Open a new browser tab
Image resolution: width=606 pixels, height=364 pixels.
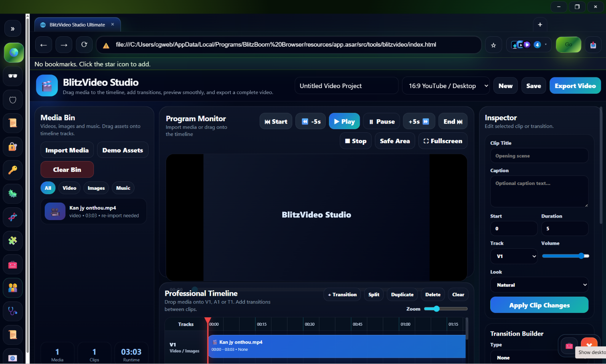pos(540,25)
